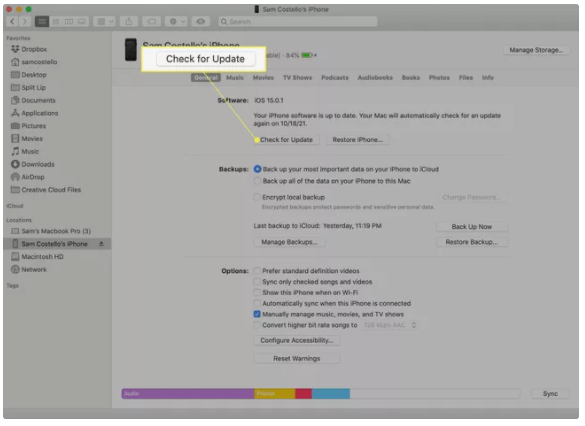Open the action gear dropdown menu
Viewport: 585px width, 426px height.
(x=176, y=22)
